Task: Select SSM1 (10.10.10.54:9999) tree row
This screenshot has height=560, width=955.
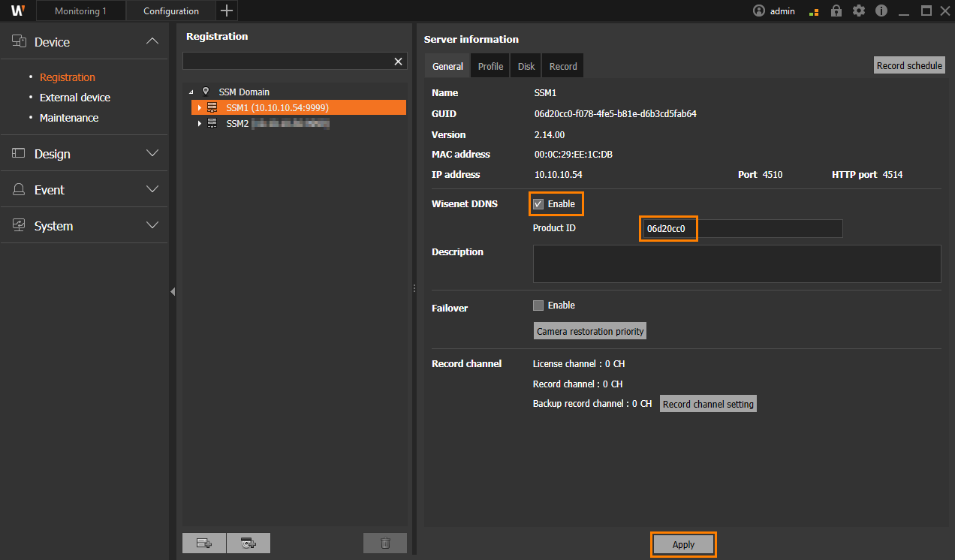Action: 299,108
